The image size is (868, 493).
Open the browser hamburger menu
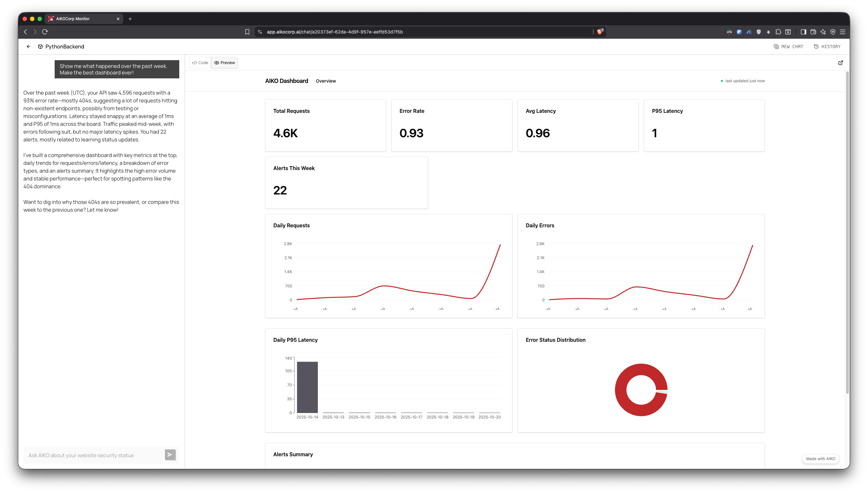pos(843,32)
